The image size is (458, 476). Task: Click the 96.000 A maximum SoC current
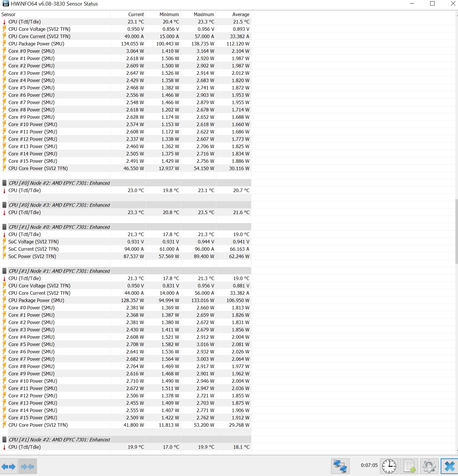click(x=204, y=249)
